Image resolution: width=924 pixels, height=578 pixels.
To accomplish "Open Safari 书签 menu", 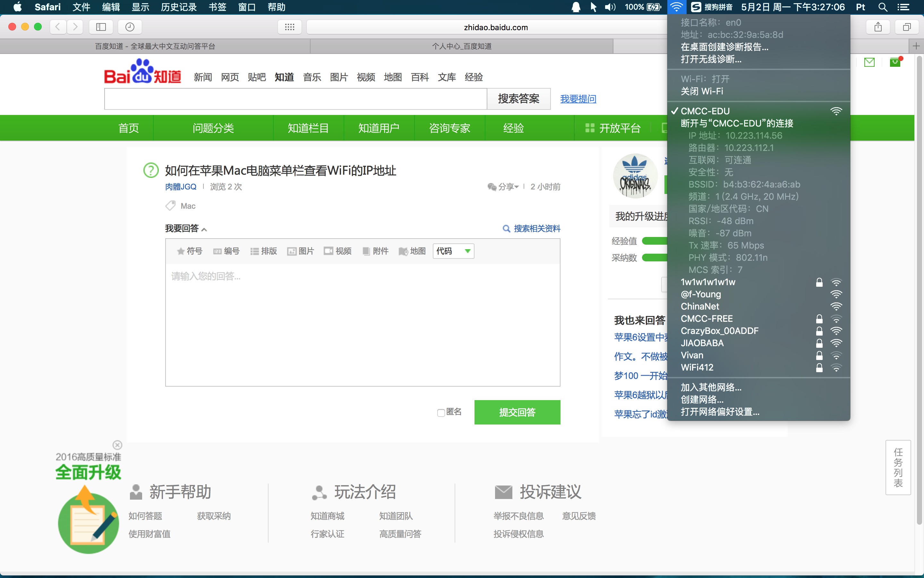I will click(x=217, y=7).
